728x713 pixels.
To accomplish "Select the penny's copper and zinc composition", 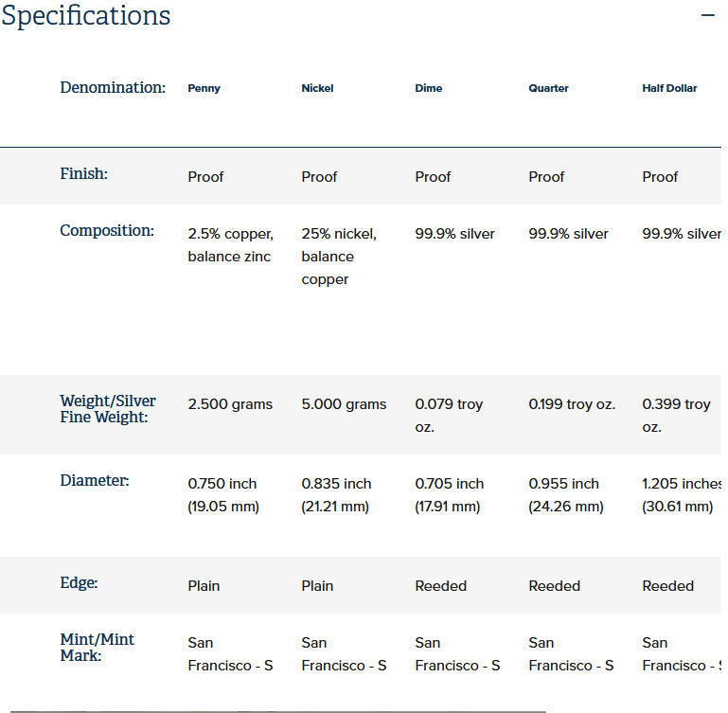I will pos(230,245).
